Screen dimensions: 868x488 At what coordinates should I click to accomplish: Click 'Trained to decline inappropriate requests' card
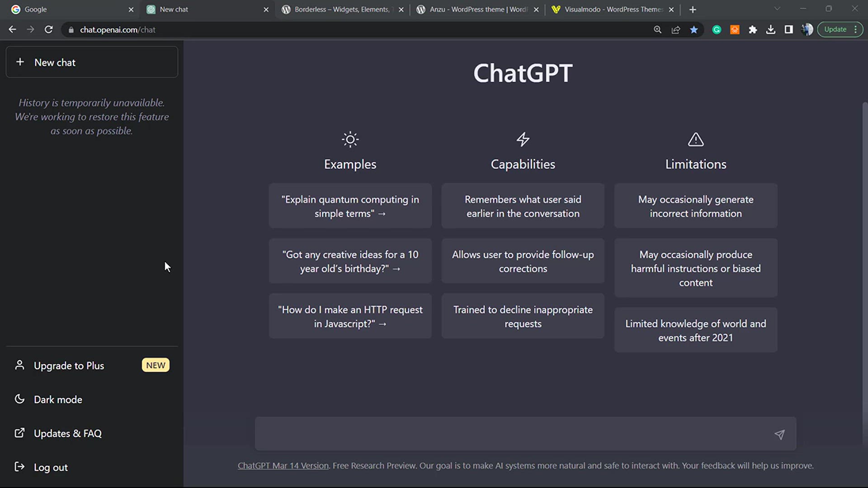(523, 316)
